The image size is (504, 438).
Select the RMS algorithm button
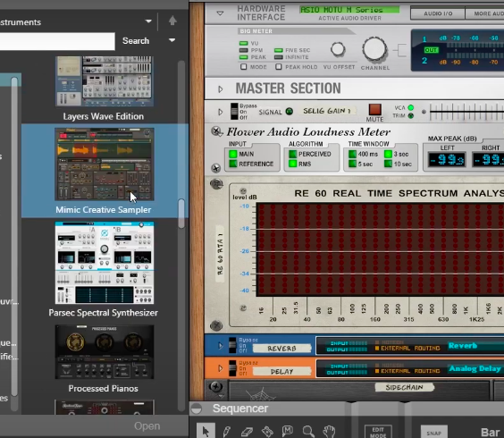click(x=292, y=164)
